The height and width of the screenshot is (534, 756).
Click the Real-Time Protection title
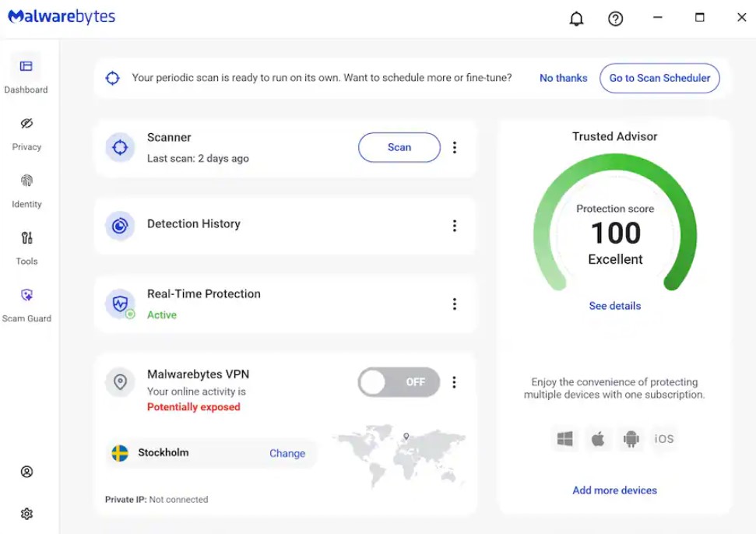point(203,294)
